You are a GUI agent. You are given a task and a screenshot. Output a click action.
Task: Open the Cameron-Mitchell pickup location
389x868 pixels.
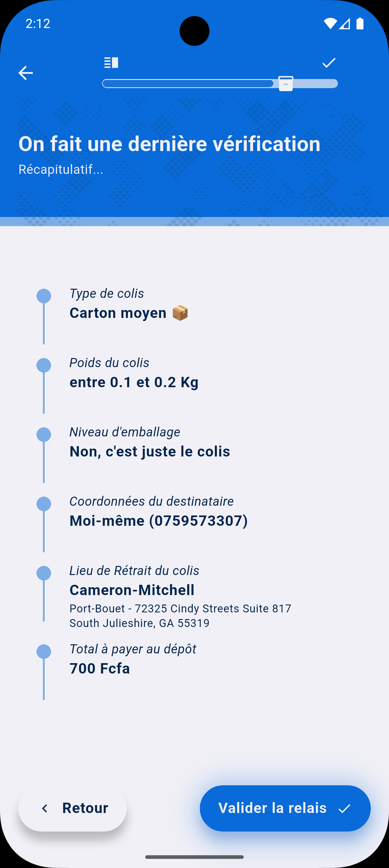pyautogui.click(x=132, y=590)
